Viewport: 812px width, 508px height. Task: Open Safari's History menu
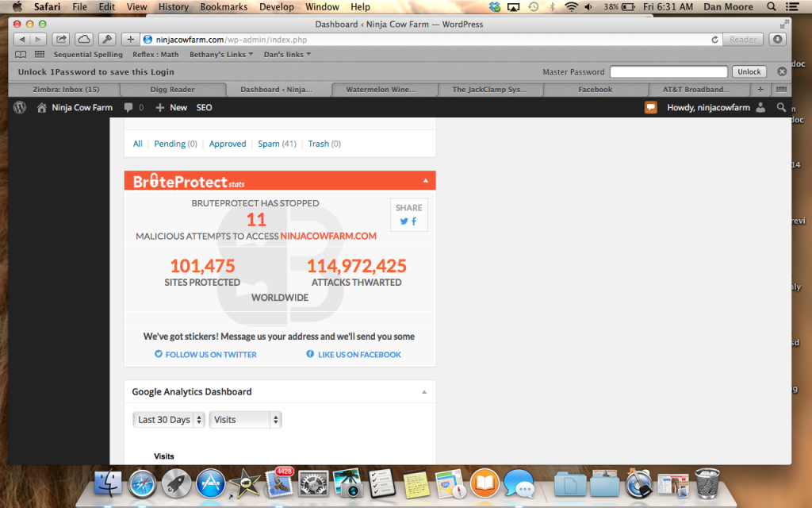point(174,6)
